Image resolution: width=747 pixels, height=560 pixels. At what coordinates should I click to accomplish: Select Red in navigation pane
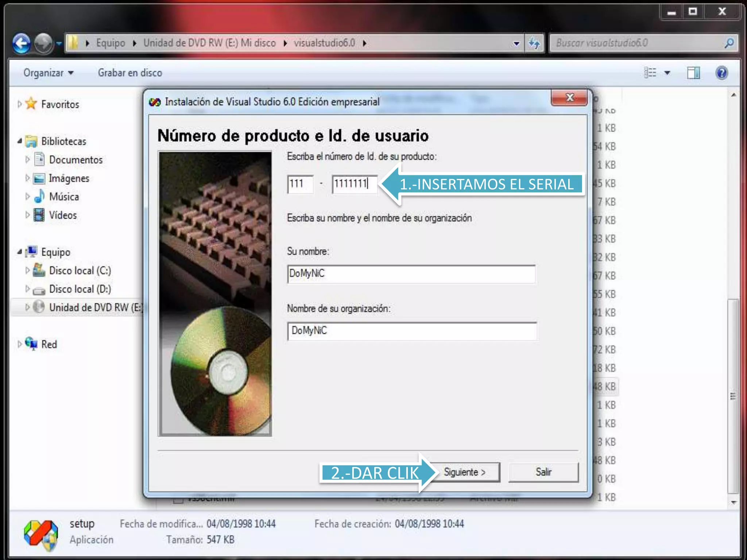coord(49,345)
